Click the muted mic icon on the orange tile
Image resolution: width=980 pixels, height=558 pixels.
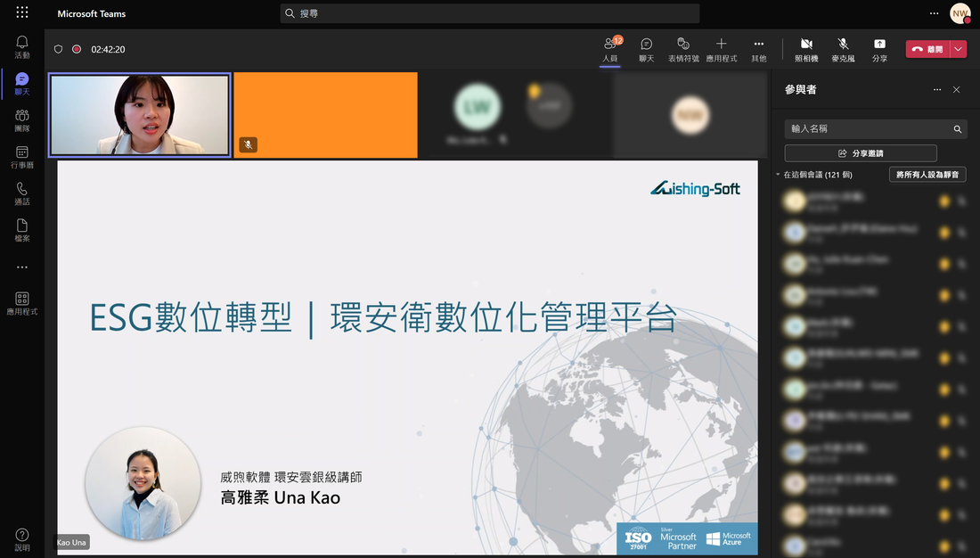pyautogui.click(x=249, y=145)
